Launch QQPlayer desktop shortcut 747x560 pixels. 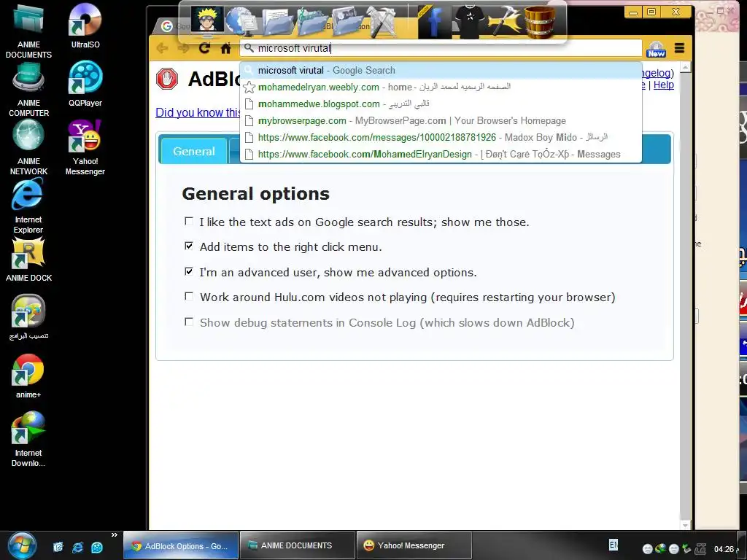pos(85,84)
